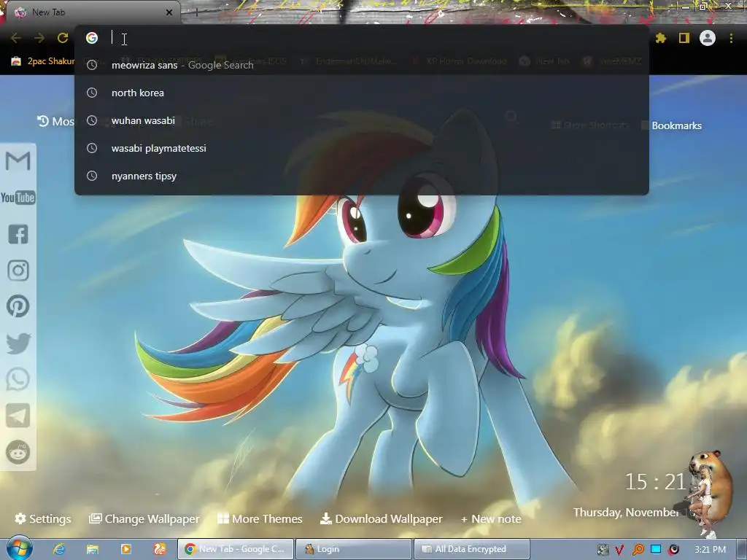Open YouTube from the left sidebar
This screenshot has width=747, height=560.
tap(18, 197)
